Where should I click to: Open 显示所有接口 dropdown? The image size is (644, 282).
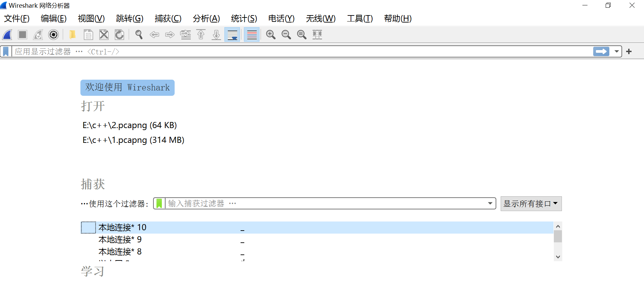(x=531, y=204)
